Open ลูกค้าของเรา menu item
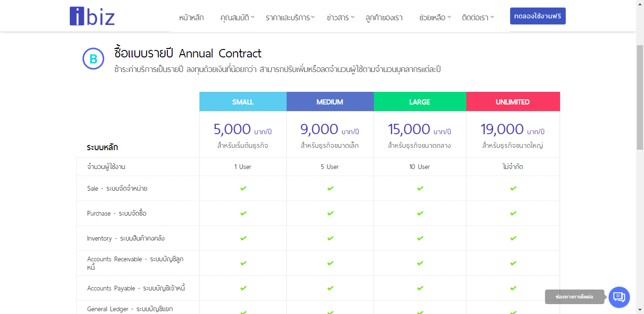 [384, 18]
